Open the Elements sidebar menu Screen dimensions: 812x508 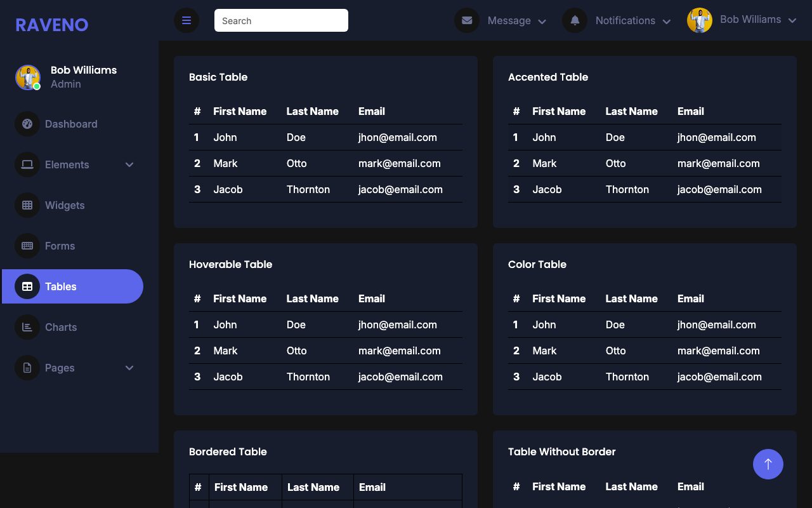(72, 164)
